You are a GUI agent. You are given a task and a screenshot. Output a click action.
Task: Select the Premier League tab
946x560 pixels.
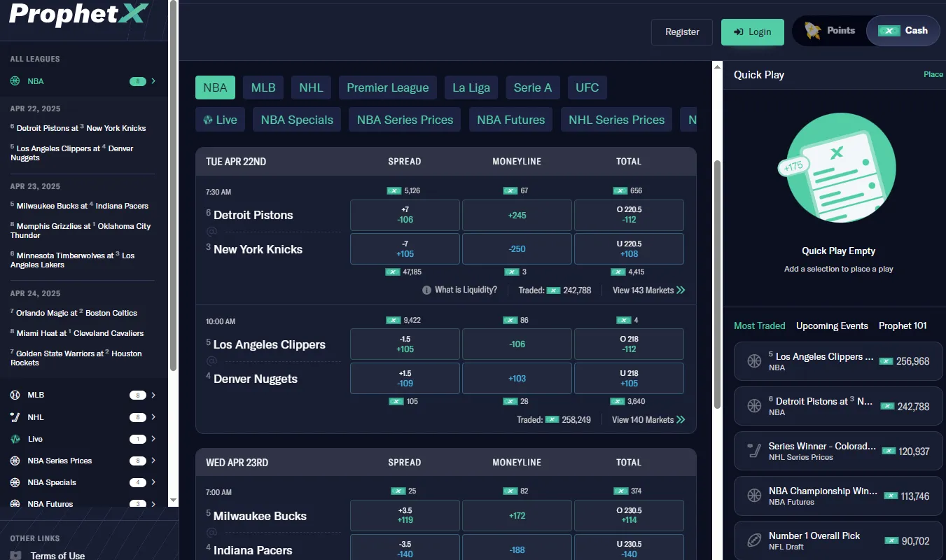tap(388, 87)
